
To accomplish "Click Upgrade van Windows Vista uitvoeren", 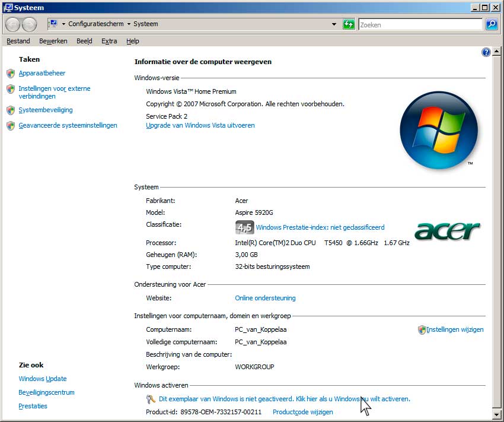I will (200, 125).
